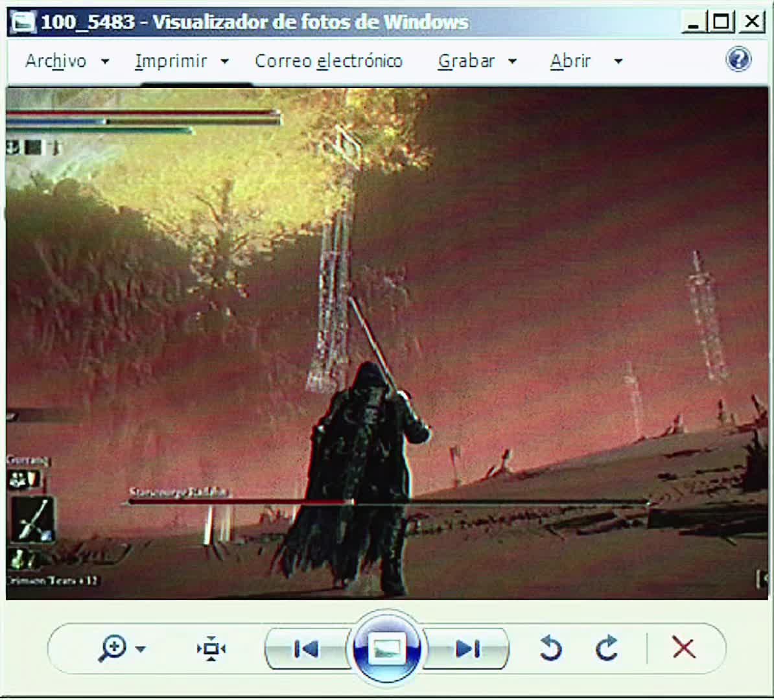This screenshot has height=700, width=774.
Task: Click the title text 100_5483
Action: click(x=88, y=22)
